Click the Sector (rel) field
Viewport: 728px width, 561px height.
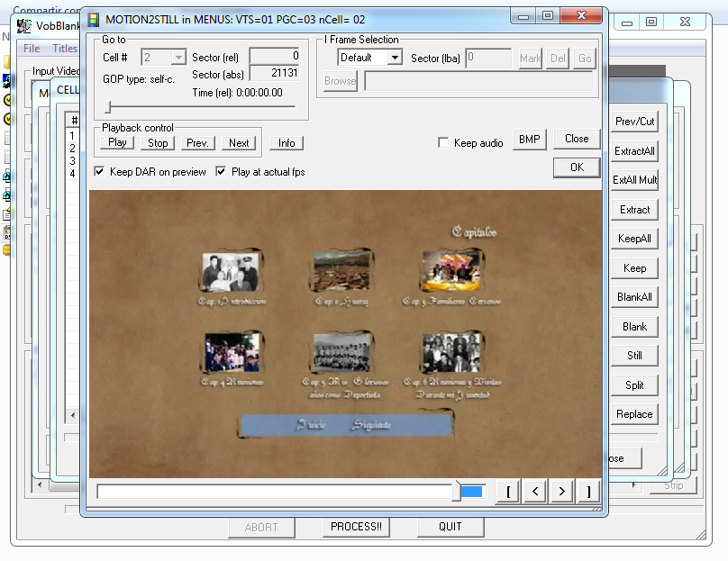[x=275, y=56]
